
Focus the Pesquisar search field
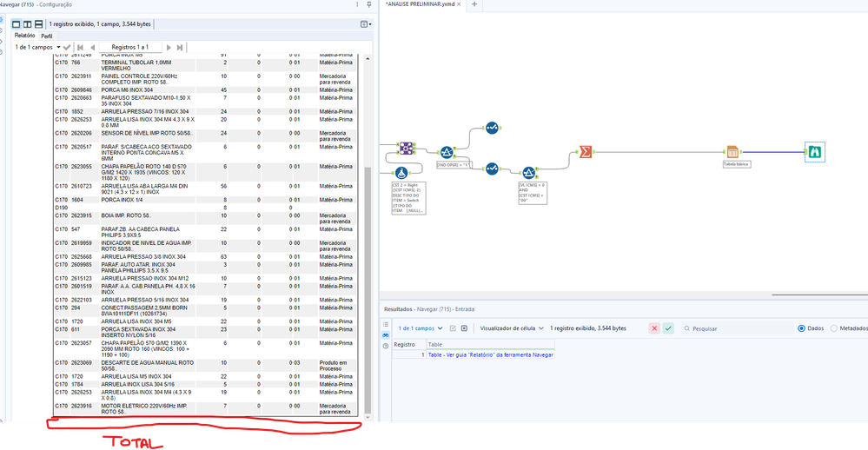pos(736,328)
